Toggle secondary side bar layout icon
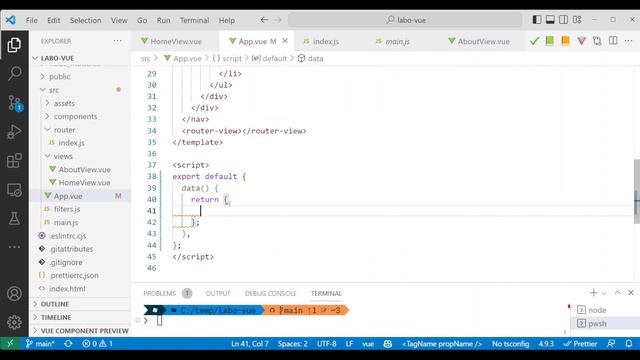This screenshot has height=360, width=640. pyautogui.click(x=564, y=20)
